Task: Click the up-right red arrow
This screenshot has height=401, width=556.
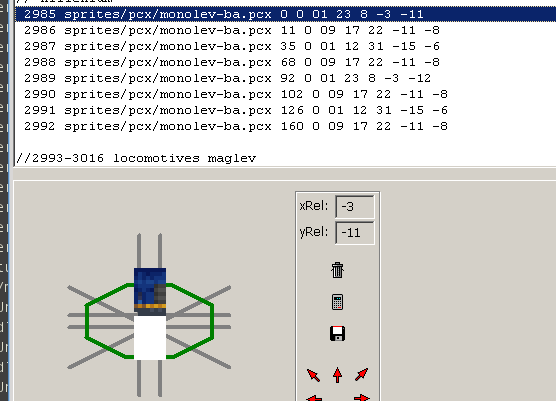Action: pos(361,375)
